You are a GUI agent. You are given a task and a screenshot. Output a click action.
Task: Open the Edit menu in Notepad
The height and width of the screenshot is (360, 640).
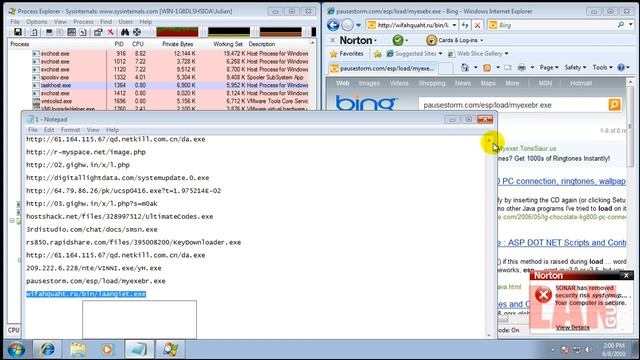49,130
